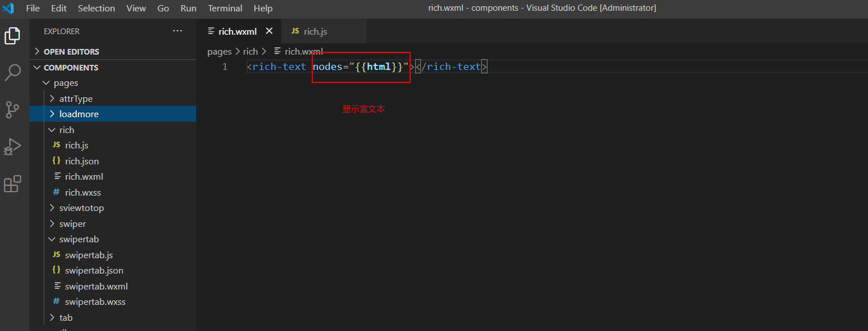Switch to the rich.wxml tab

pyautogui.click(x=238, y=31)
